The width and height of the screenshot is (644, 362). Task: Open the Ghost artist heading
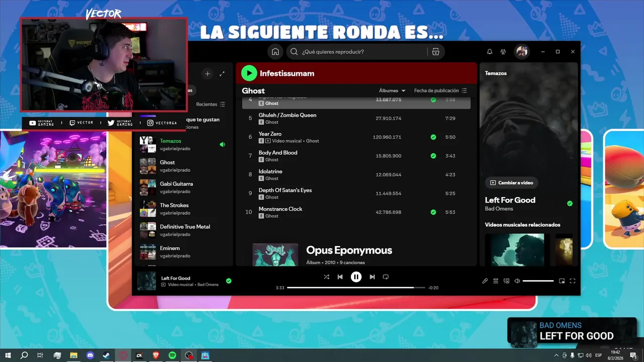tap(253, 91)
